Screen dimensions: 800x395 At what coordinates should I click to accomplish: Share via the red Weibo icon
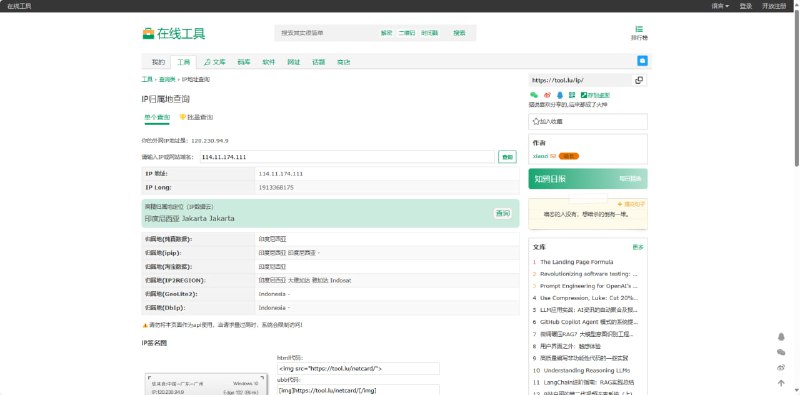(547, 95)
